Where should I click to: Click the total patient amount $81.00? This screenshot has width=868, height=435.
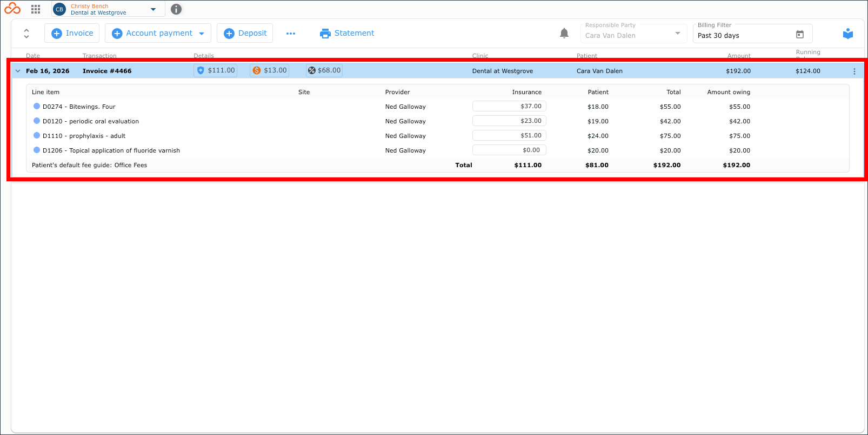tap(597, 165)
